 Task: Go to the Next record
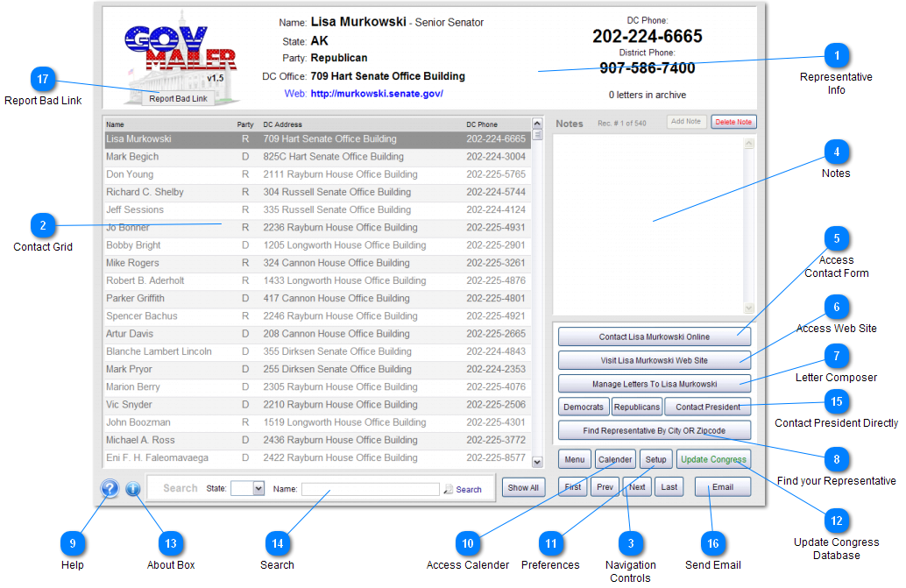tap(637, 487)
